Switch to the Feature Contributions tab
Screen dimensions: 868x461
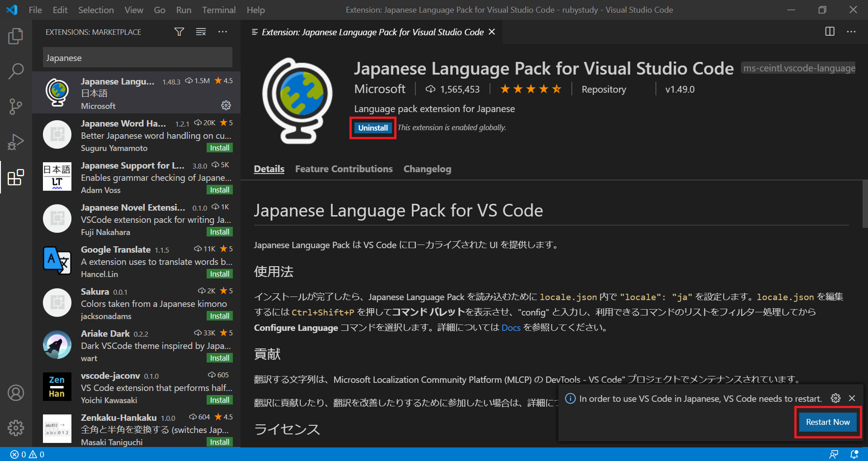coord(344,169)
